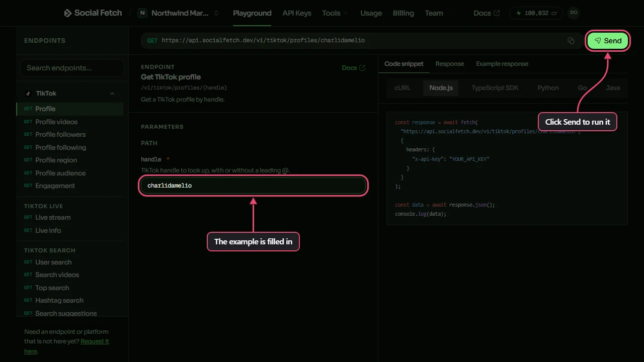
Task: Choose the Profile followers endpoint
Action: [70, 134]
